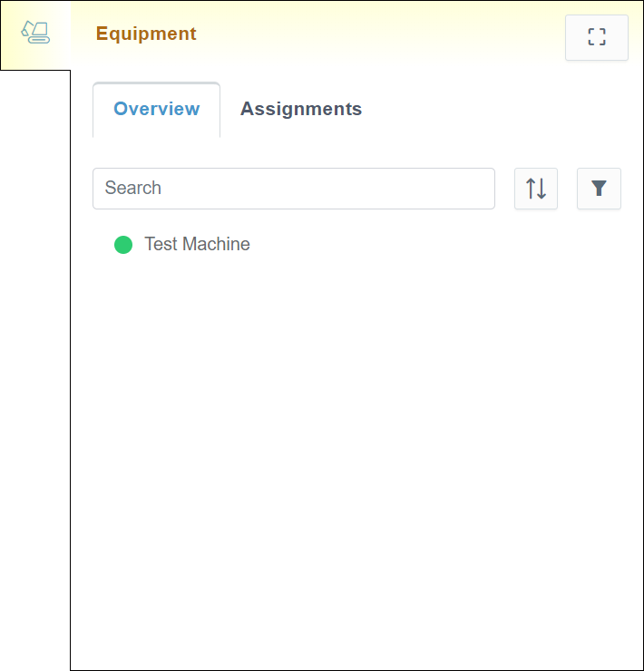This screenshot has width=644, height=671.
Task: Show assignments via the Assignments tab label
Action: pos(300,109)
